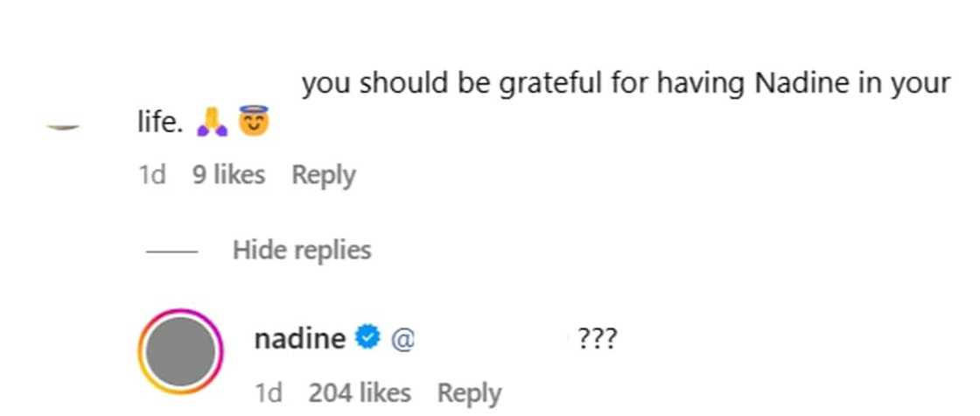The height and width of the screenshot is (416, 980).
Task: Click the blue verified badge beside nadine
Action: tap(367, 338)
